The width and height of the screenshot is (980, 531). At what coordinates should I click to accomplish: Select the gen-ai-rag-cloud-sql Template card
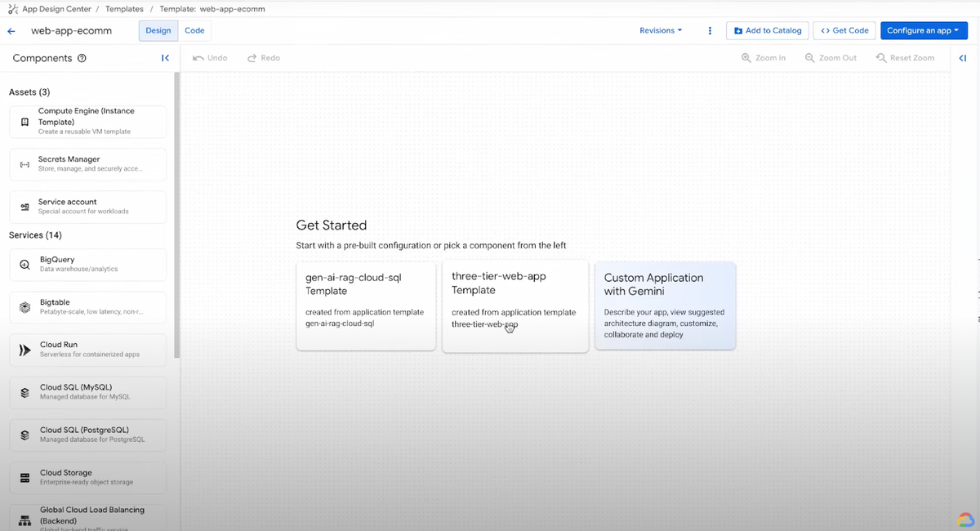pos(366,306)
